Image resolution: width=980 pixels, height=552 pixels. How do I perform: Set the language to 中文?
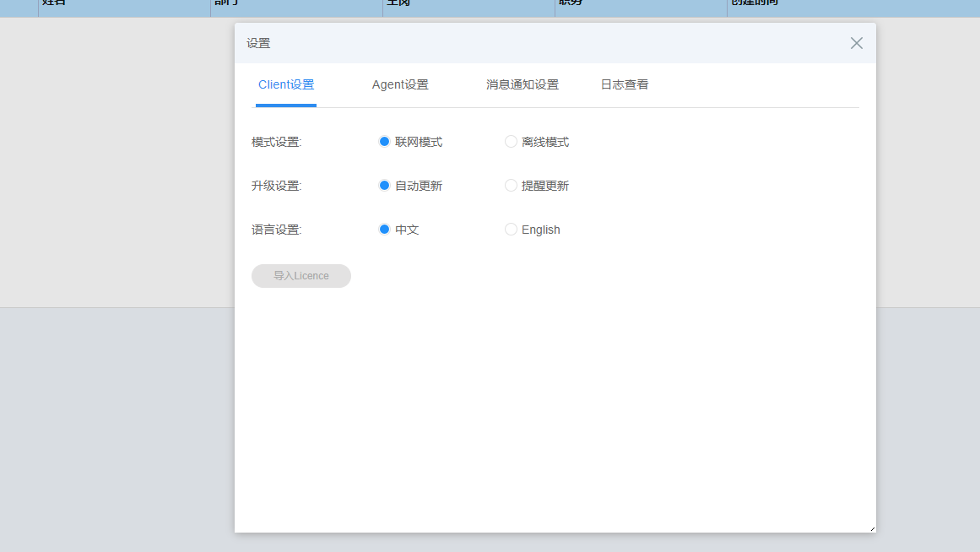(x=385, y=230)
